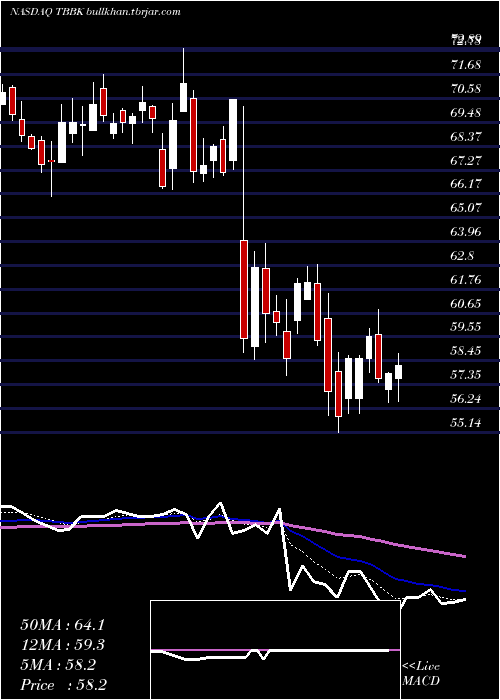Click the <<Live MACD label

(421, 674)
